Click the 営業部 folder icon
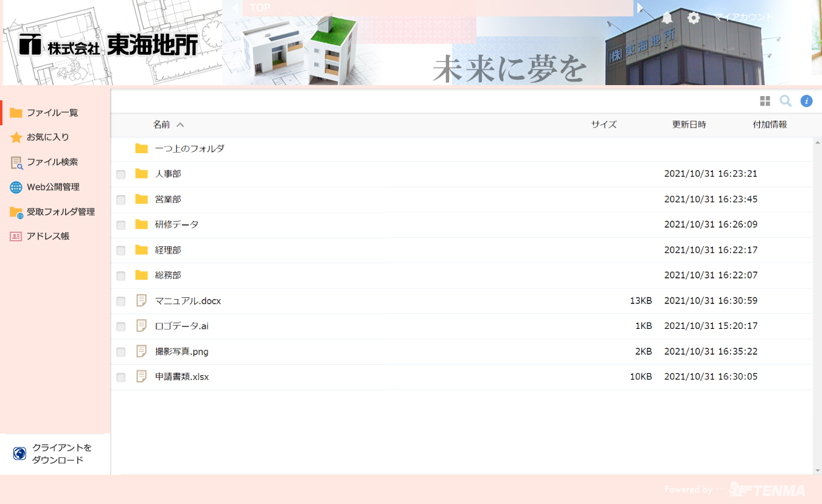 pyautogui.click(x=142, y=199)
